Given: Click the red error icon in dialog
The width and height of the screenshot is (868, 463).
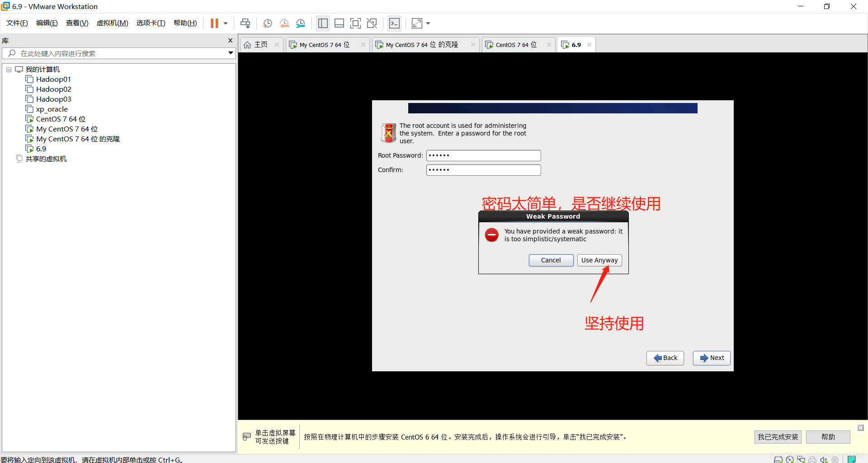Looking at the screenshot, I should 492,235.
